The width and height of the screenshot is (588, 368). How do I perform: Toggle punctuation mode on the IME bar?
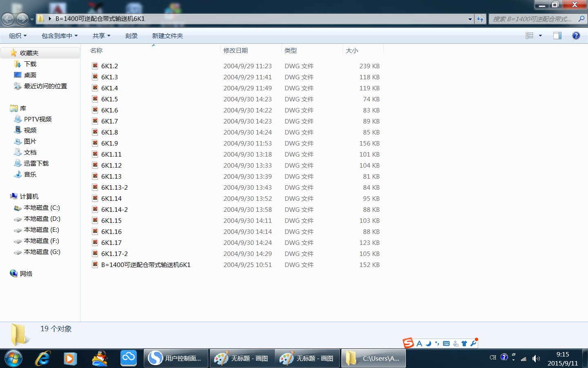(x=437, y=343)
